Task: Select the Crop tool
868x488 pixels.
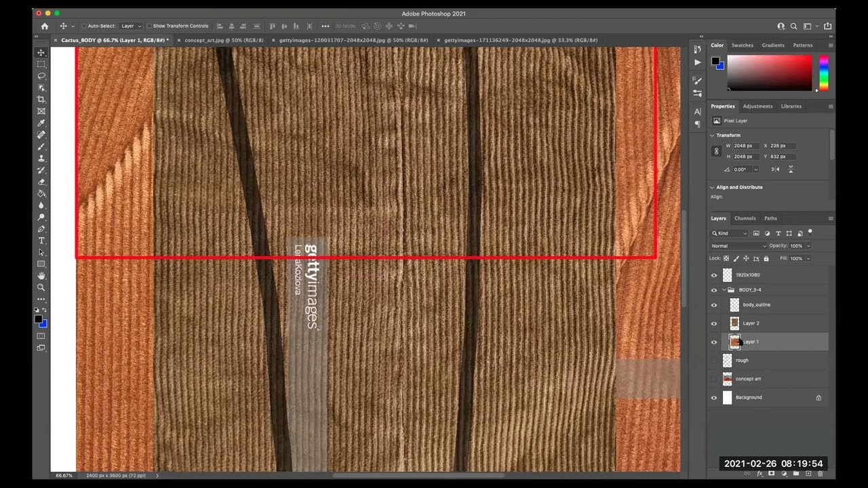Action: [41, 99]
